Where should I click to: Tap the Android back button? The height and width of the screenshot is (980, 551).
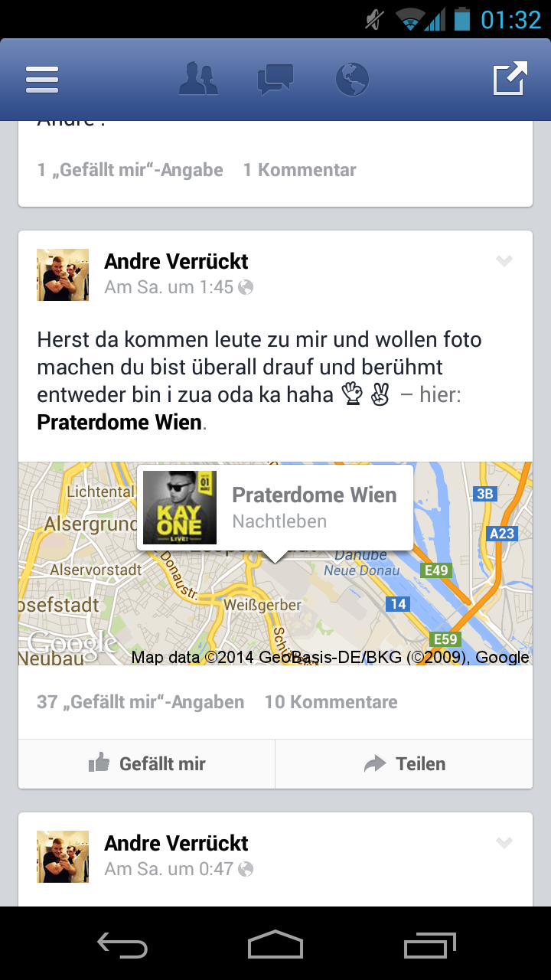coord(122,945)
